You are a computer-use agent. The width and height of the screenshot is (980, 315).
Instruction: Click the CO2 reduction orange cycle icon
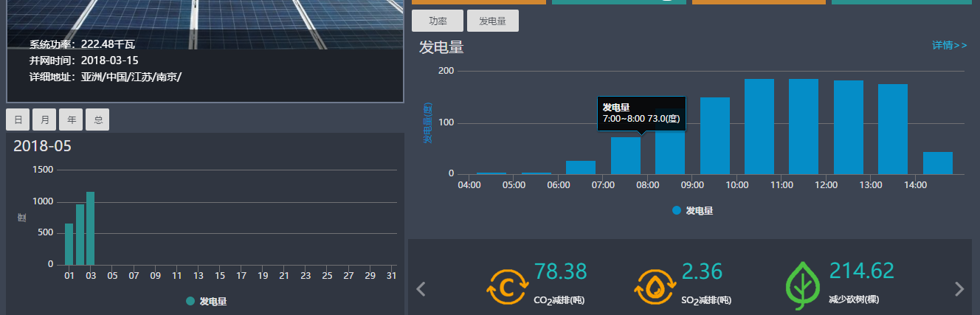[507, 286]
